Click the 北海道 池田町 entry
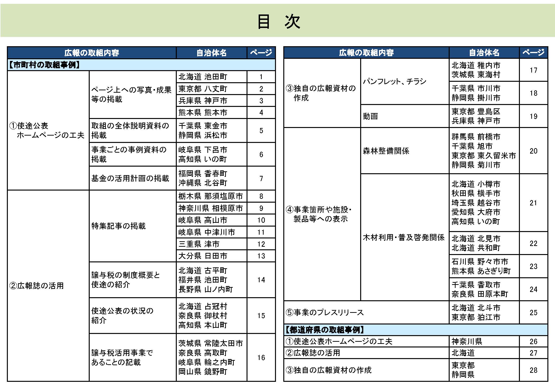This screenshot has height=392, width=555. click(x=203, y=77)
